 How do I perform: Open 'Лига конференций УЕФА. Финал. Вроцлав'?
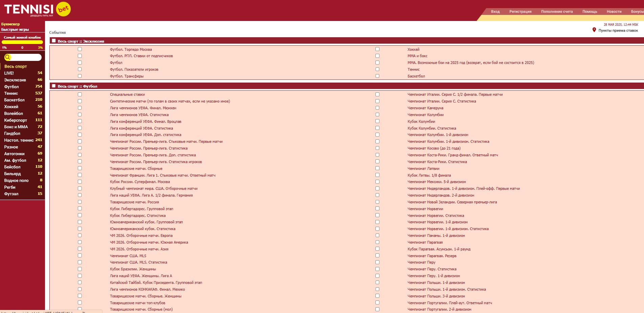click(x=145, y=121)
